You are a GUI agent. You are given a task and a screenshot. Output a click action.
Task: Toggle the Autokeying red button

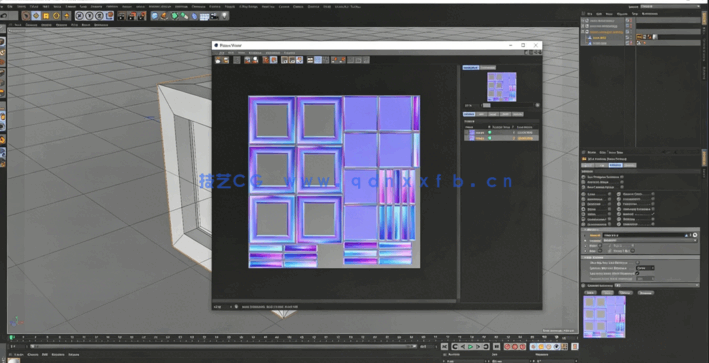click(x=515, y=346)
